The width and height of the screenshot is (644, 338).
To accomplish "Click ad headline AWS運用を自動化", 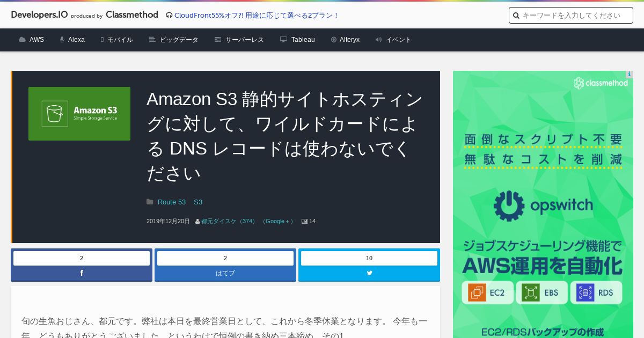I will (x=543, y=265).
